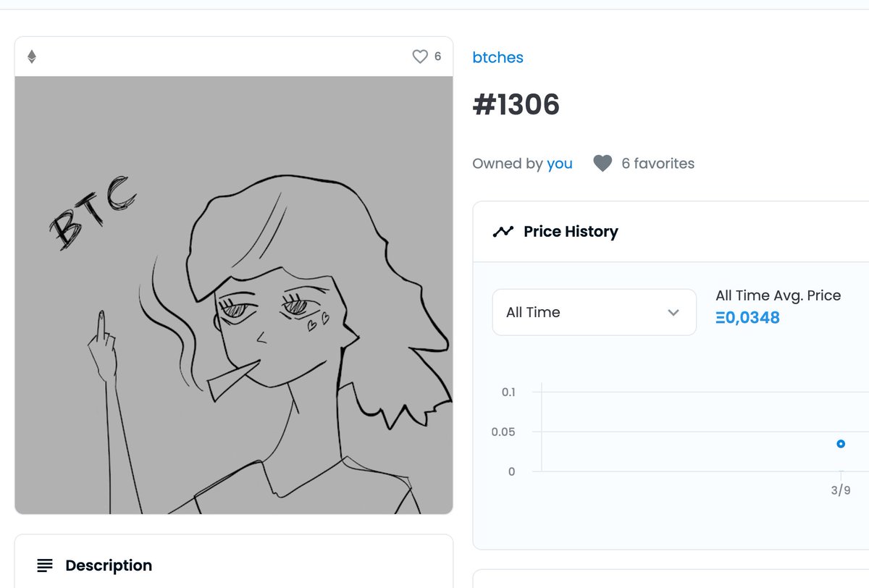Open the "6 favorites" list
The height and width of the screenshot is (588, 869).
658,164
